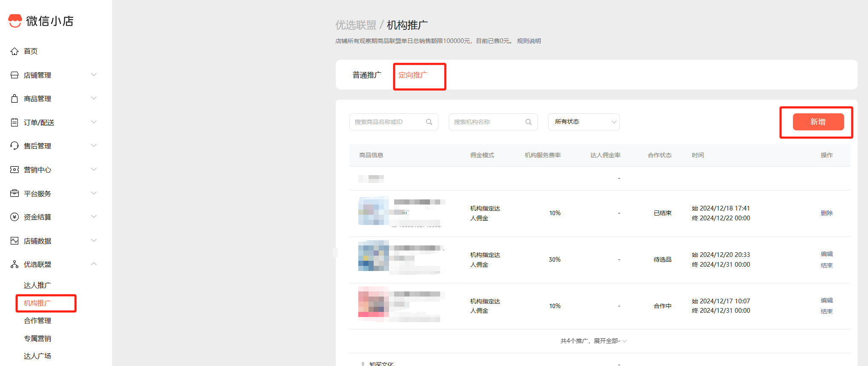The width and height of the screenshot is (868, 366).
Task: Click the 店铺数据 chart icon
Action: [15, 241]
